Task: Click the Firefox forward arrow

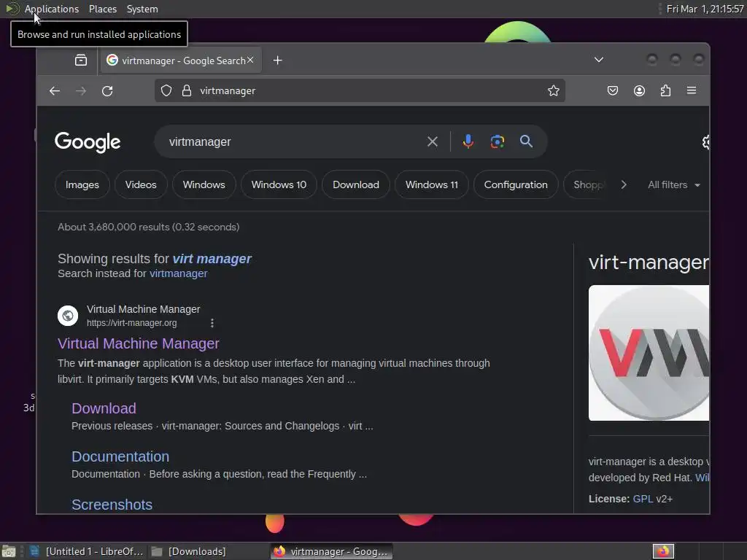Action: 81,91
